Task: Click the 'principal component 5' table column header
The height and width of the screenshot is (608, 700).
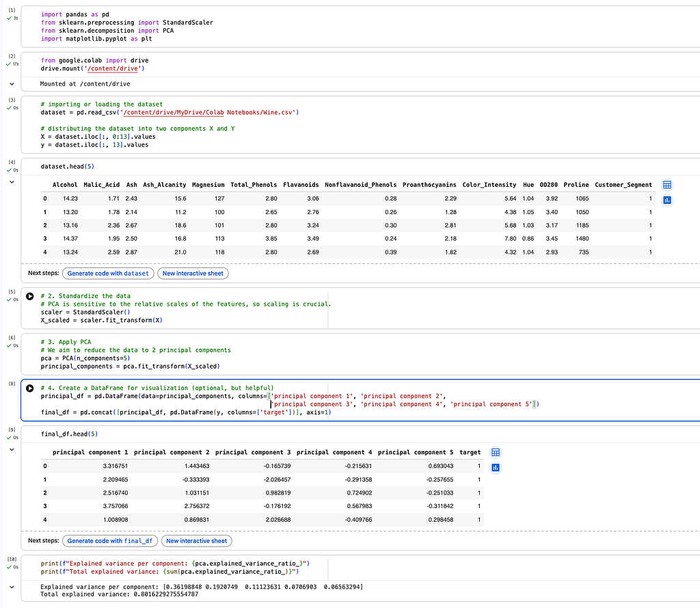Action: point(416,453)
